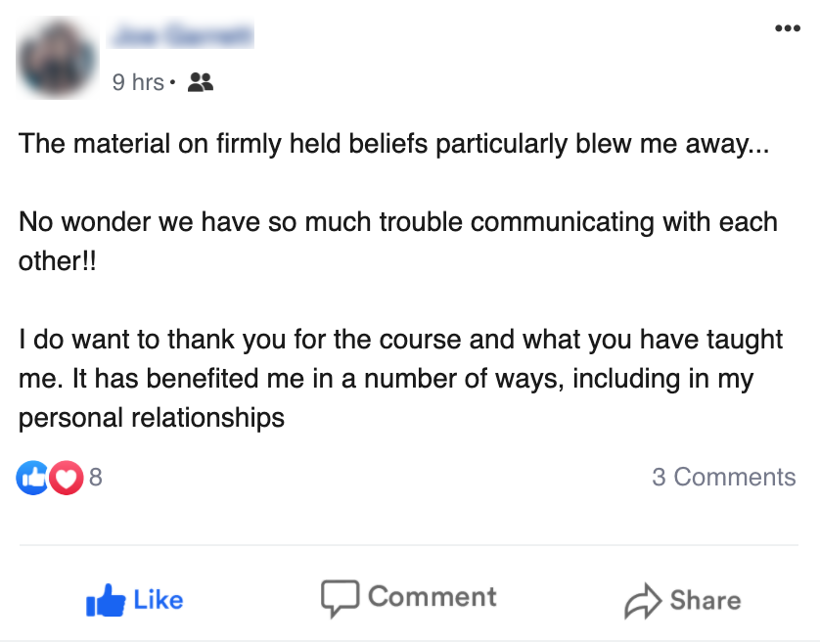View the 3 Comments link
820x644 pixels.
point(723,478)
